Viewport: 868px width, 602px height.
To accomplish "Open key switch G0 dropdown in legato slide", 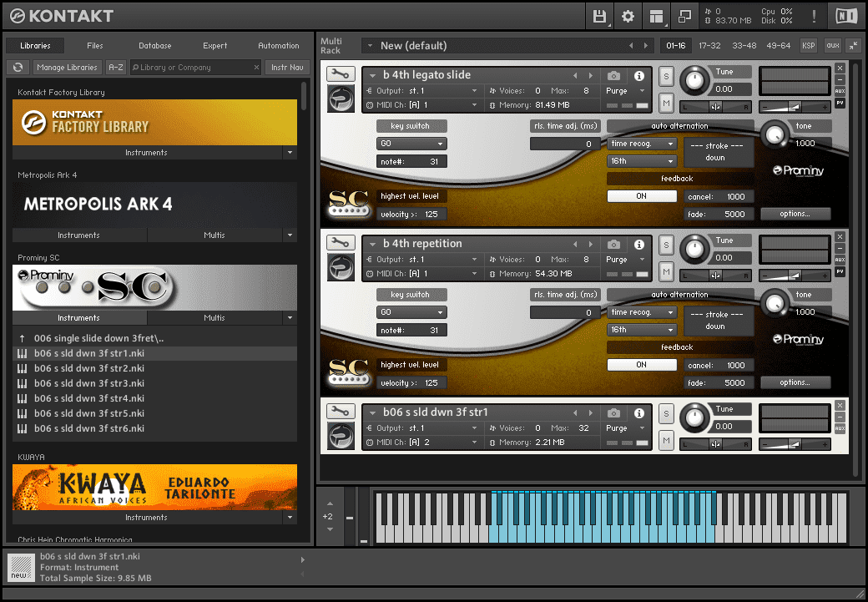I will 411,144.
